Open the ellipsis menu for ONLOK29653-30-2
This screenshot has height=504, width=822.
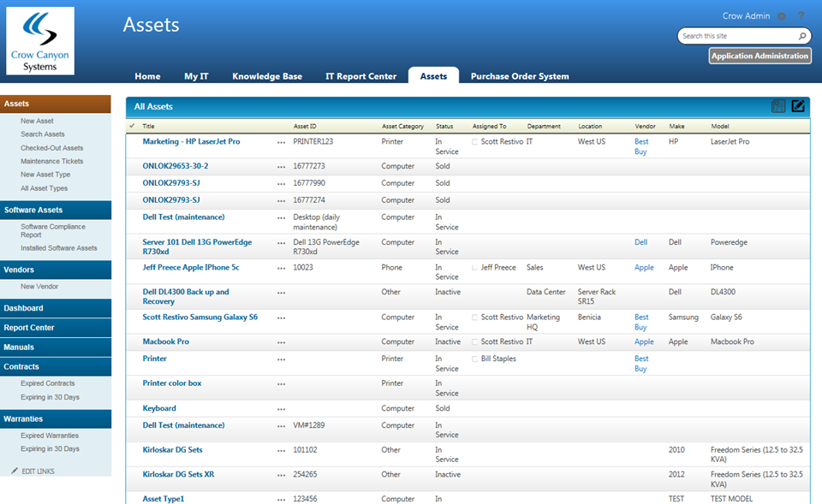282,167
